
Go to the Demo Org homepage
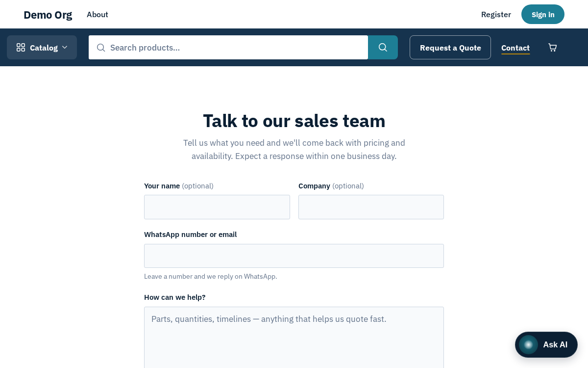(48, 15)
